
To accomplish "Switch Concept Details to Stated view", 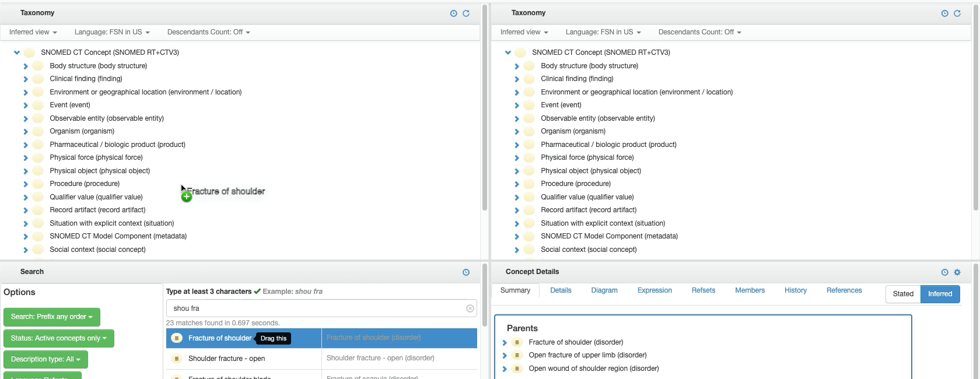I will pos(903,294).
